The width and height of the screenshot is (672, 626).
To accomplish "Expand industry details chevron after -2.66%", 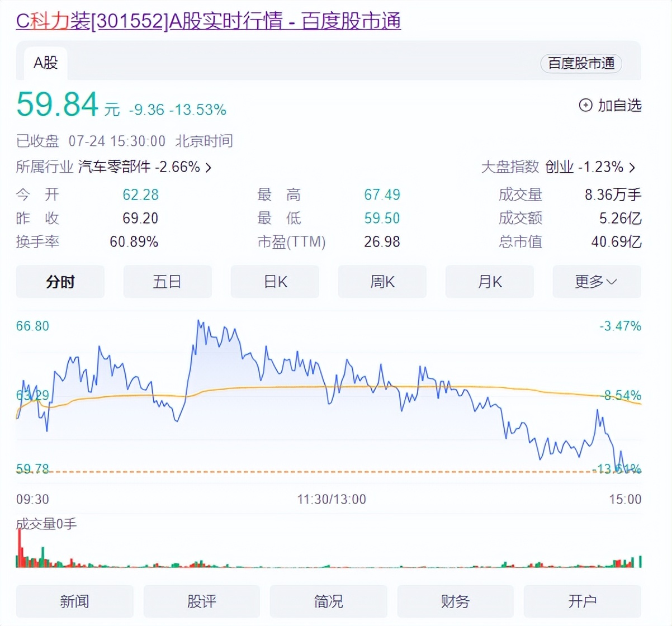I will [x=209, y=167].
